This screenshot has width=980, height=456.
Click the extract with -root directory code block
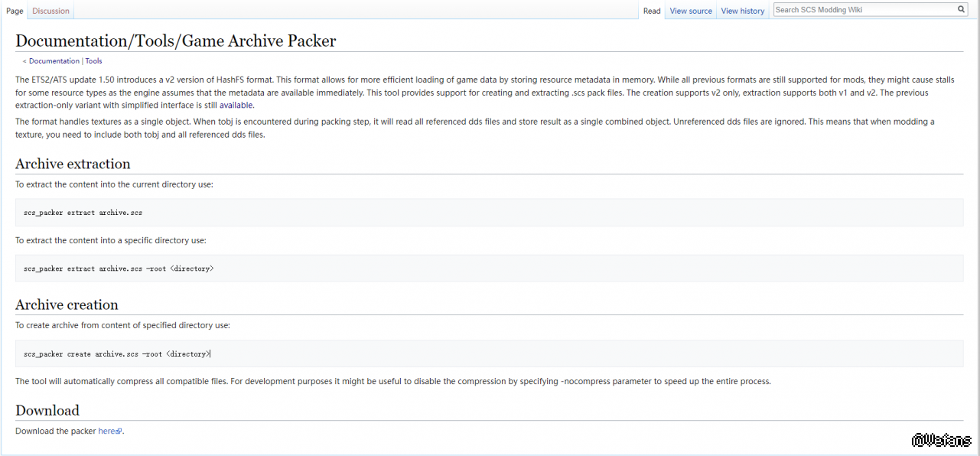[489, 269]
